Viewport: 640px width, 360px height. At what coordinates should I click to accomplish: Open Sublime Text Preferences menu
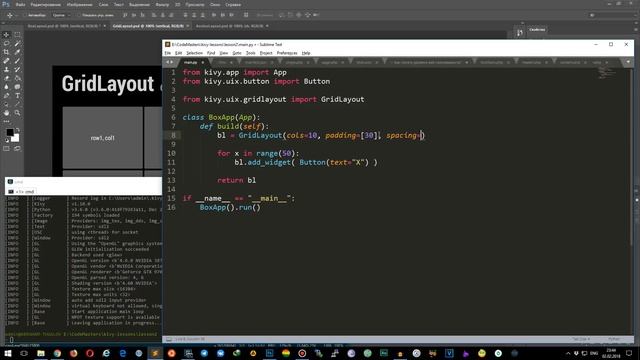pos(287,53)
